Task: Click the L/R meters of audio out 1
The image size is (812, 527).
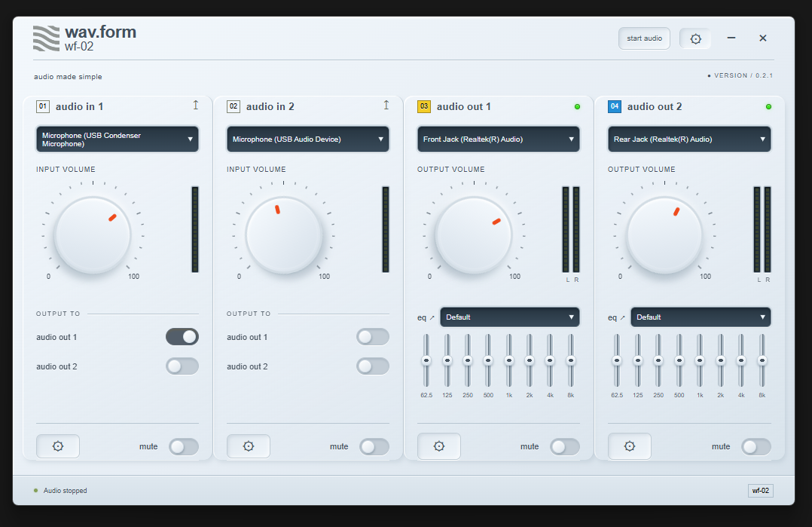Action: (571, 229)
